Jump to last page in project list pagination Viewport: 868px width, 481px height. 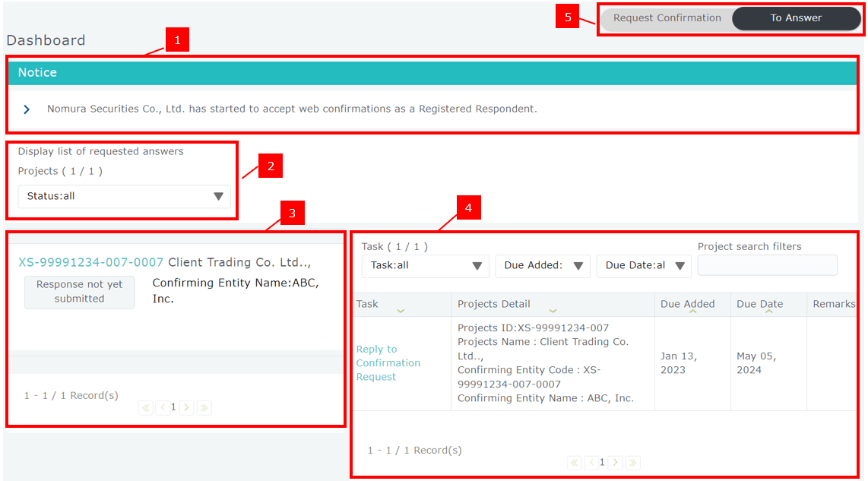[x=204, y=408]
